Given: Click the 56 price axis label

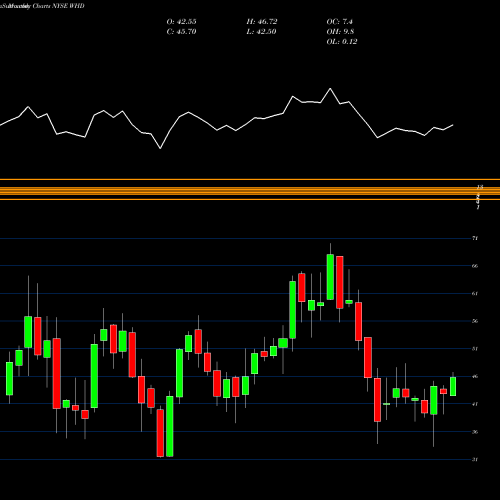Looking at the screenshot, I should pyautogui.click(x=475, y=321).
